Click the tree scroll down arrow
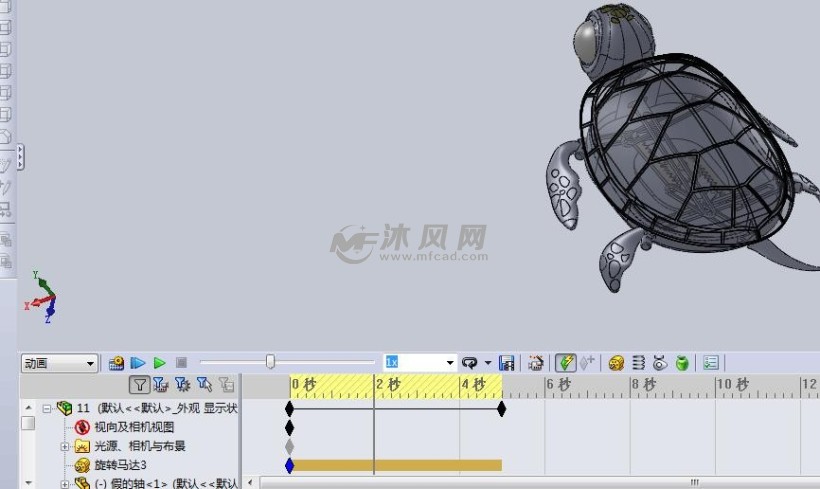 pyautogui.click(x=28, y=483)
